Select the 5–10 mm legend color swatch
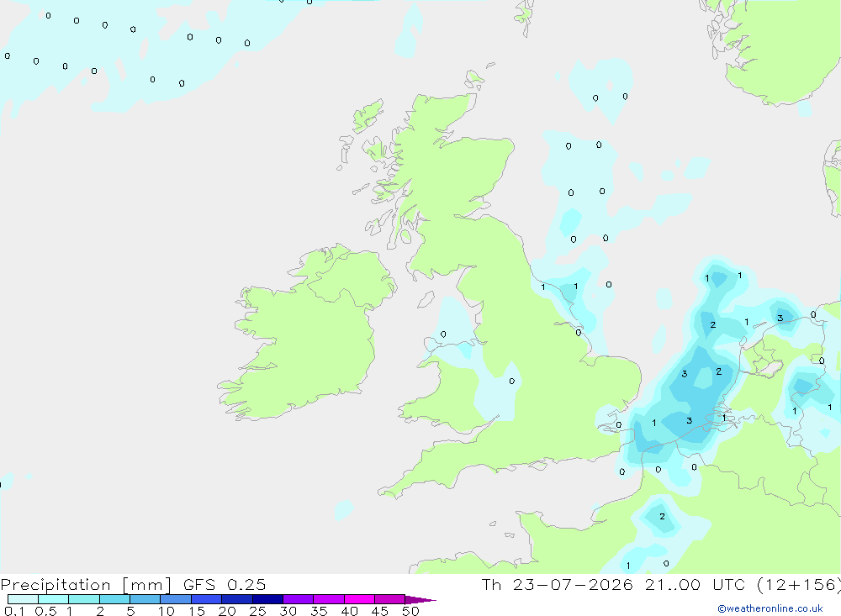 coord(145,599)
